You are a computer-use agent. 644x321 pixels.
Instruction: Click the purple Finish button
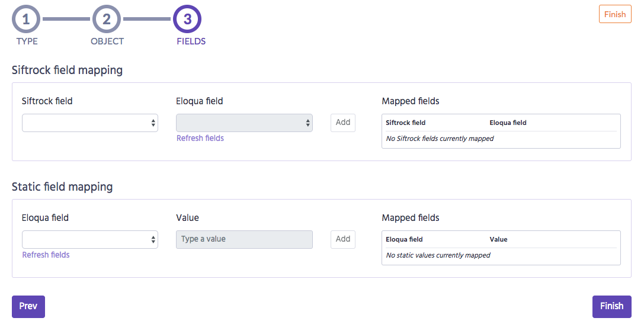click(x=611, y=306)
